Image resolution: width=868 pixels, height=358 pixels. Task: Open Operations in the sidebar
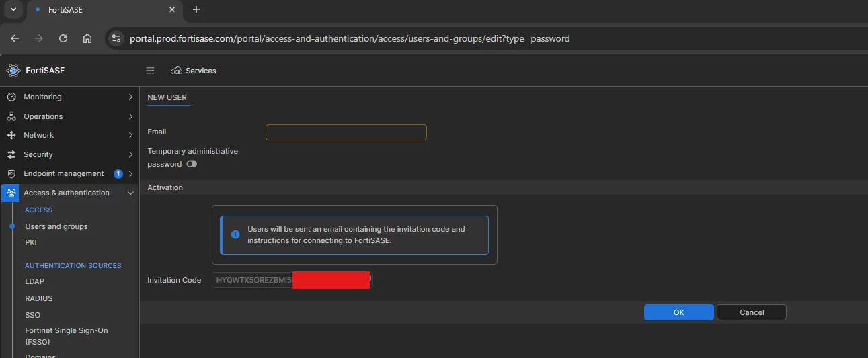click(69, 116)
